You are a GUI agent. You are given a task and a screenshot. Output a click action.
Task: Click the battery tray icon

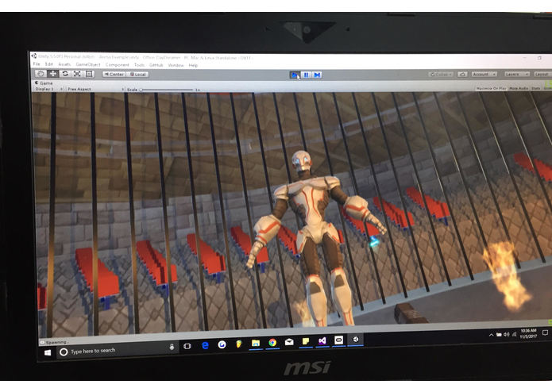[x=499, y=335]
